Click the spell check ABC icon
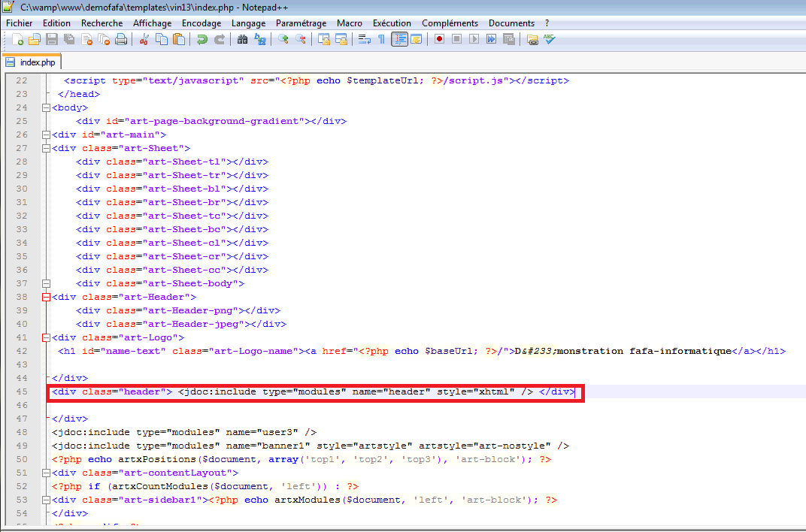Viewport: 806px width, 532px height. click(550, 40)
